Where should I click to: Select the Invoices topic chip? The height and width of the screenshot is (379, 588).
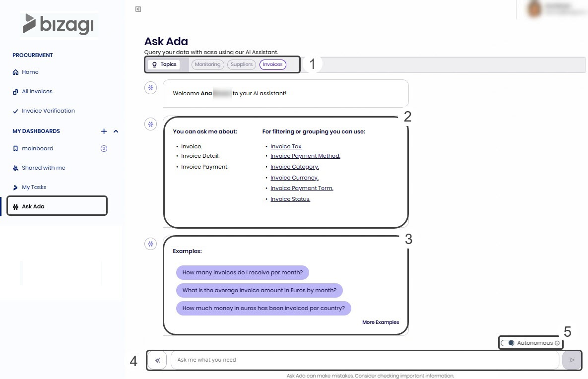(x=272, y=64)
